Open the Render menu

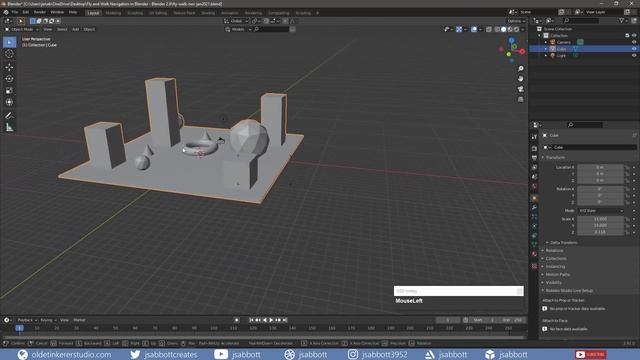[x=40, y=12]
